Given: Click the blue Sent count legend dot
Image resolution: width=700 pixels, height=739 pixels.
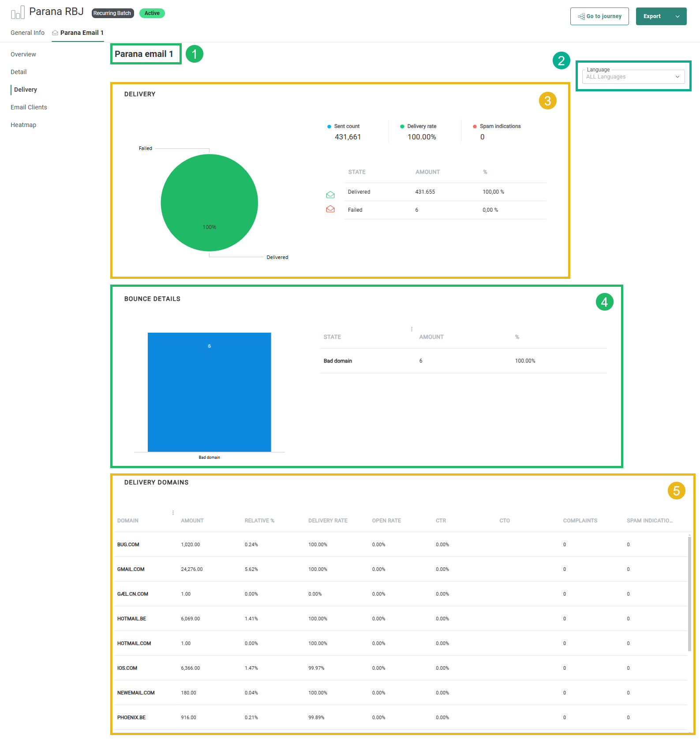Looking at the screenshot, I should click(x=329, y=127).
